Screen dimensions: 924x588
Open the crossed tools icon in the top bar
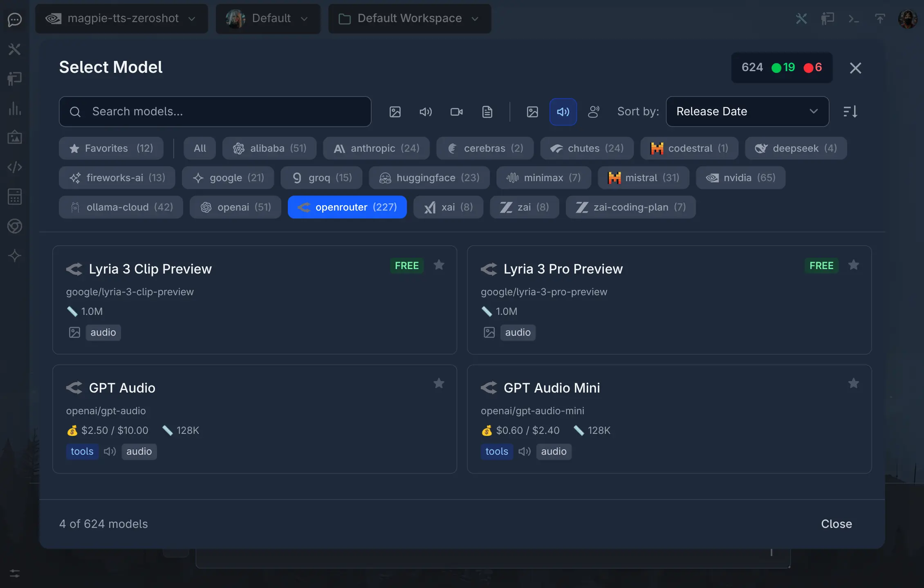coord(801,18)
